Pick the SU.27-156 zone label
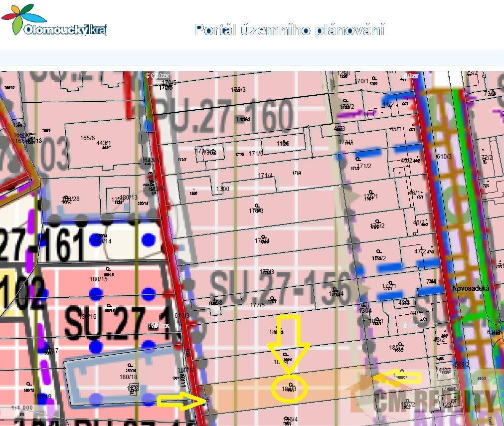This screenshot has height=426, width=504. [281, 288]
